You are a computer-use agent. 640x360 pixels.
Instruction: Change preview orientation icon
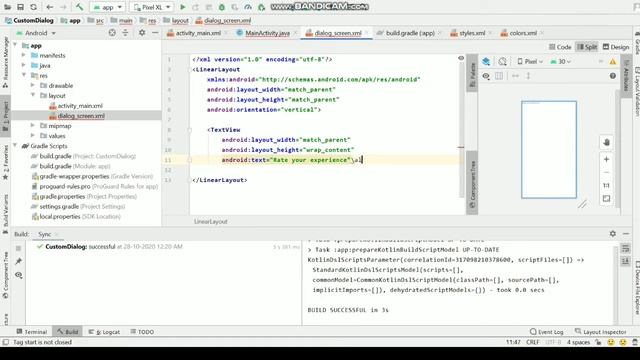pos(502,61)
